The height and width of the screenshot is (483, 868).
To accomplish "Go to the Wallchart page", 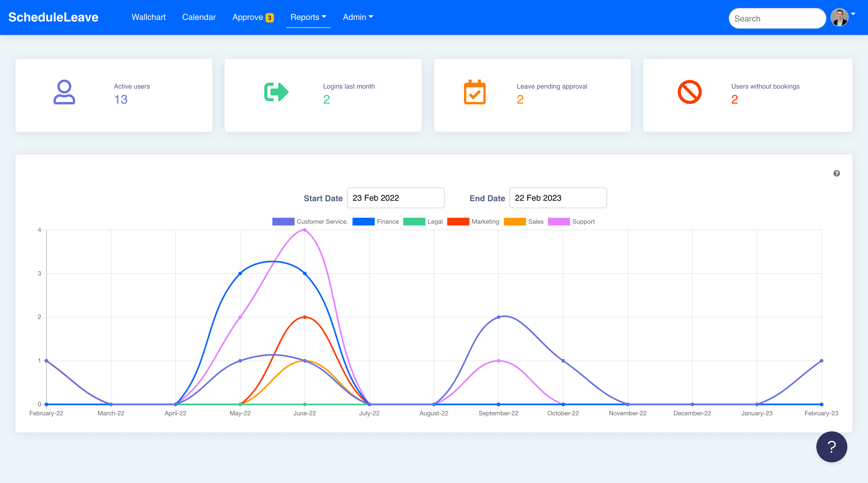I will click(x=149, y=17).
